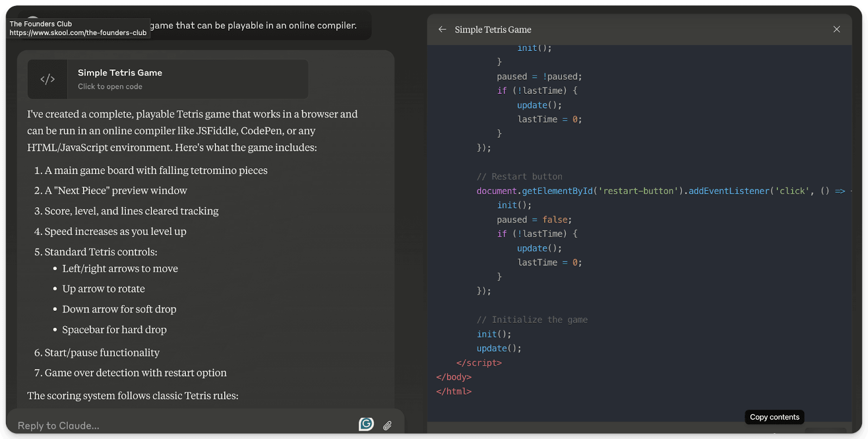868x439 pixels.
Task: Open the Grammarly icon in the reply box
Action: pos(366,424)
